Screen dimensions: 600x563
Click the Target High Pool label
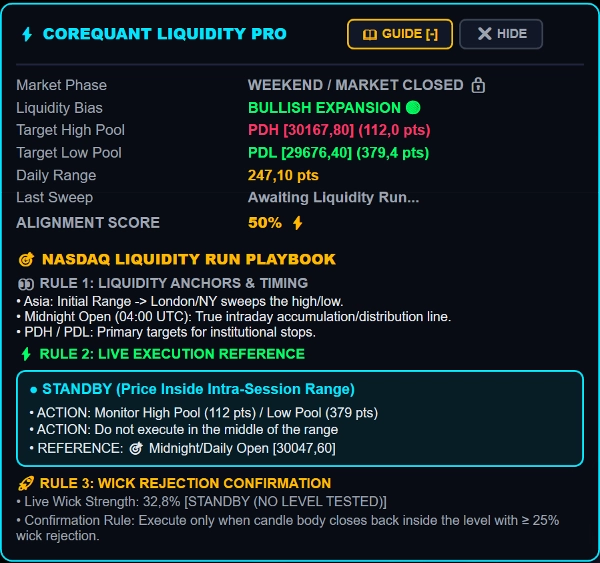tap(70, 130)
